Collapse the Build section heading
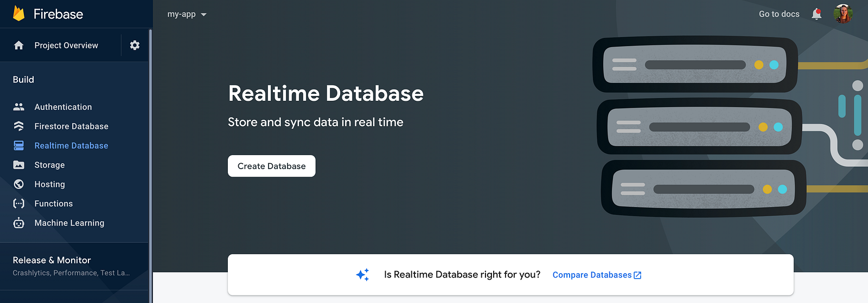The height and width of the screenshot is (303, 868). [x=23, y=80]
